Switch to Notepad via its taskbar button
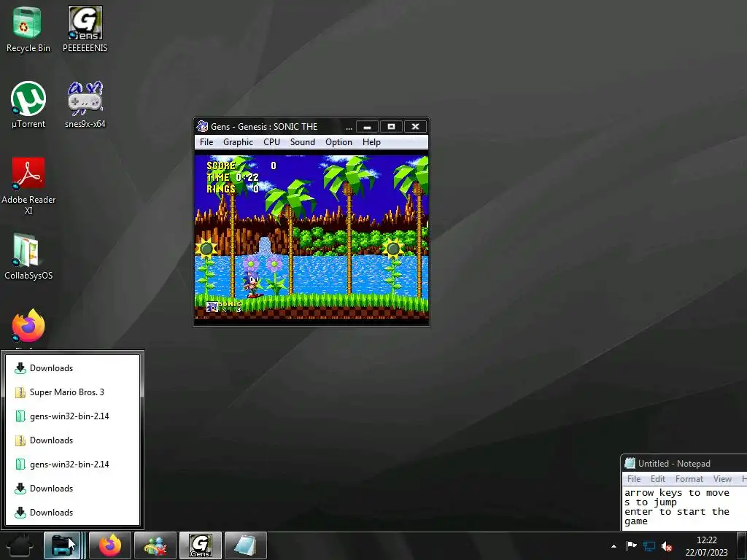Viewport: 747px width, 560px height. click(245, 545)
